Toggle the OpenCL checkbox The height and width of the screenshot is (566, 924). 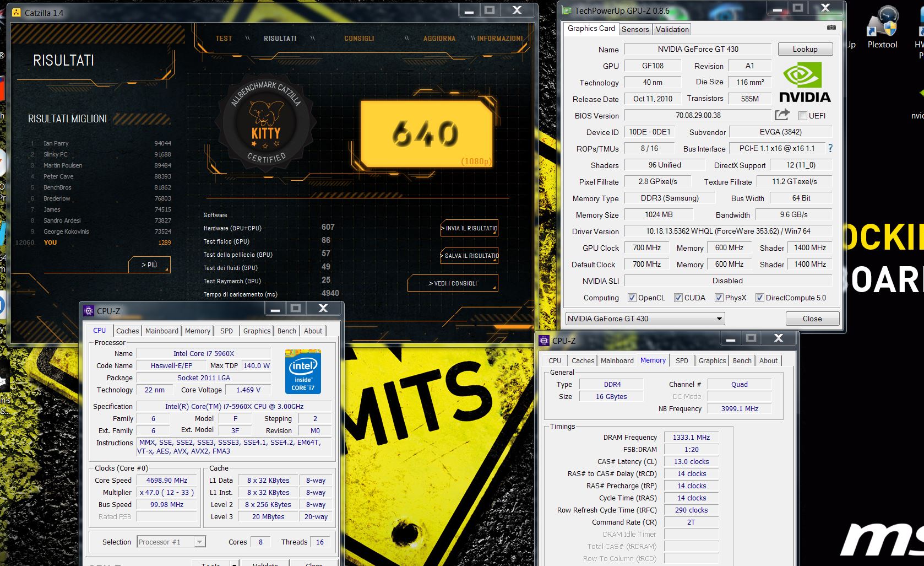[632, 298]
